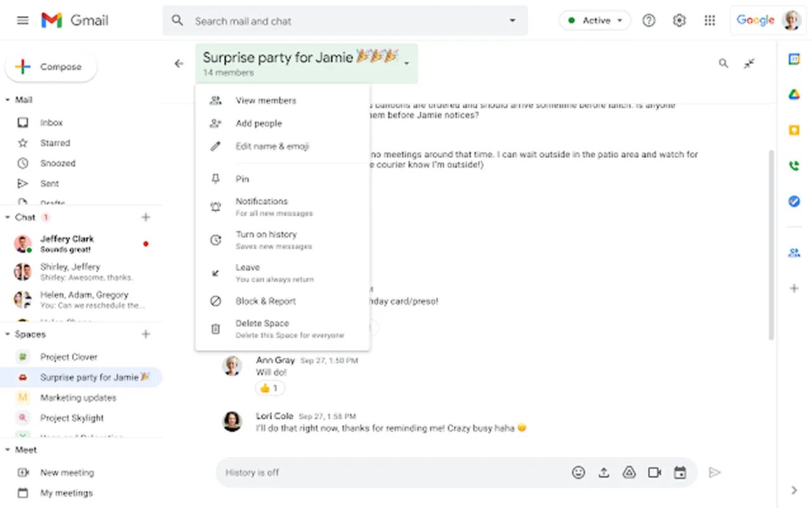
Task: Collapse the Chat section
Action: (x=8, y=217)
